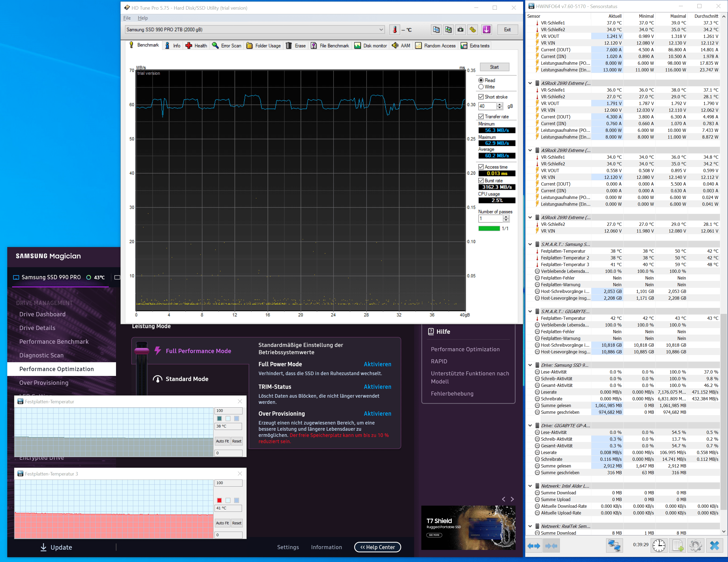
Task: Close the Festplatten-Temperatur 3 graph window
Action: (240, 474)
